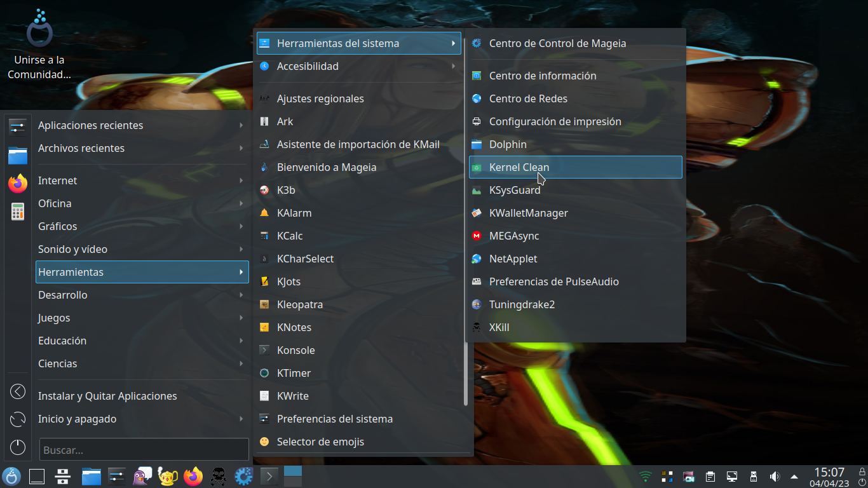Open Preferencias del sistema entry

click(x=359, y=419)
